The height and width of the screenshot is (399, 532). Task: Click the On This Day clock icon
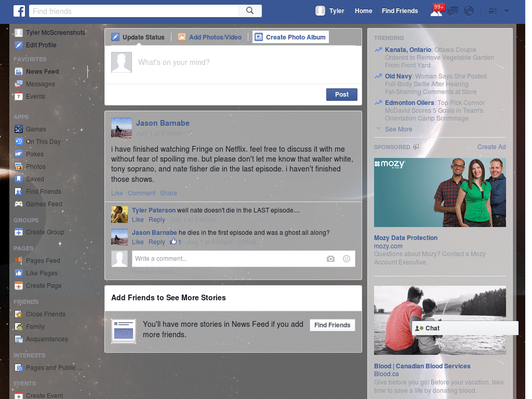coord(19,142)
